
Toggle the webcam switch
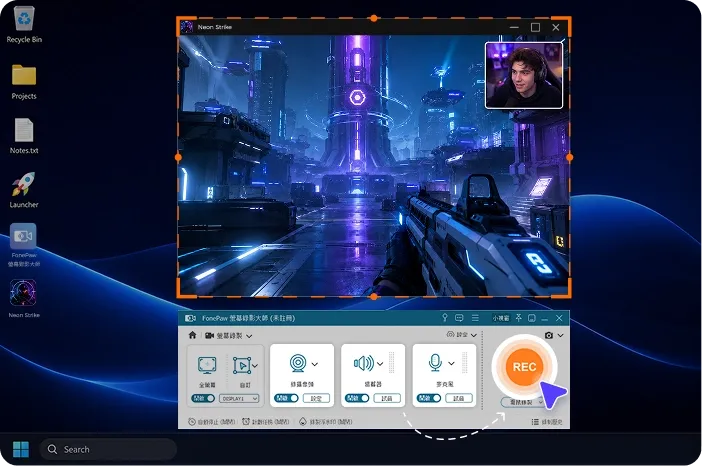(x=286, y=398)
